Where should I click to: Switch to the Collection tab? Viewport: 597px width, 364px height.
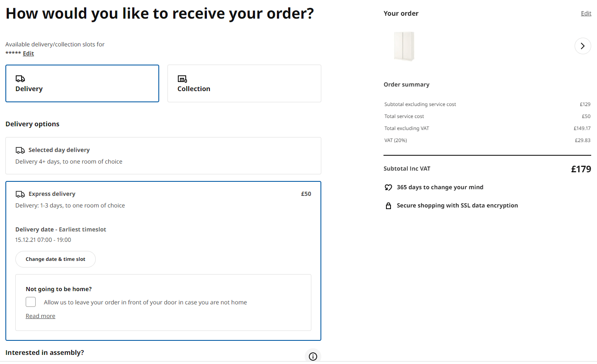244,83
